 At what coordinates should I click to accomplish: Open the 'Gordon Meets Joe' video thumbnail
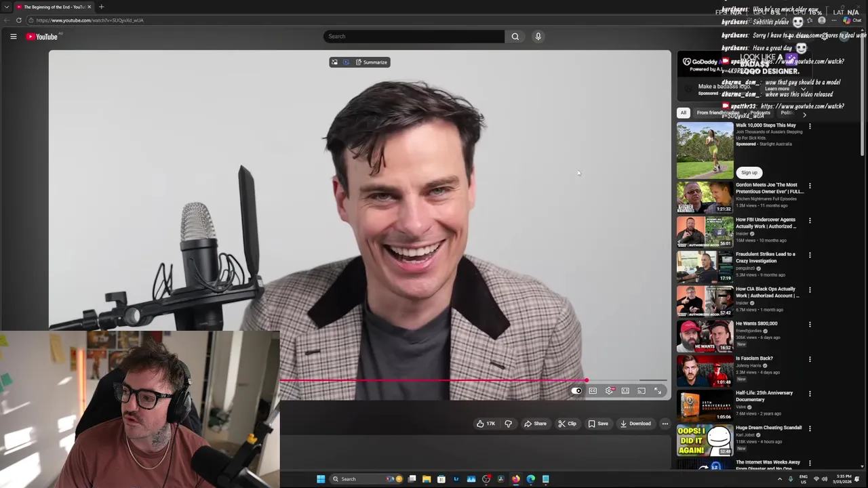[x=705, y=197]
